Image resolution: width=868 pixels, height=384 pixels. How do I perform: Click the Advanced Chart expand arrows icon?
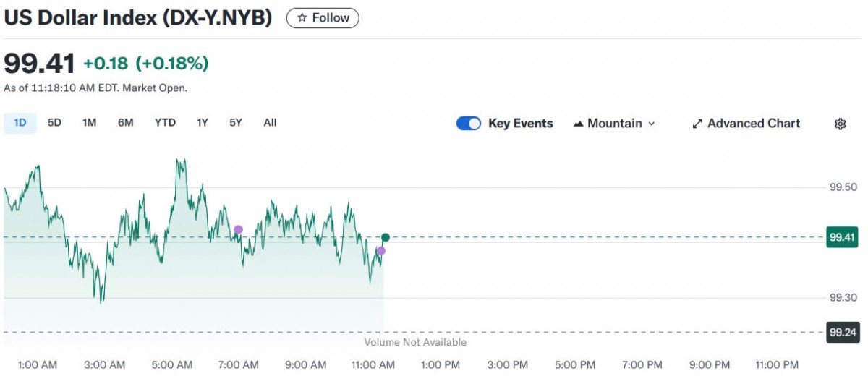[x=697, y=124]
